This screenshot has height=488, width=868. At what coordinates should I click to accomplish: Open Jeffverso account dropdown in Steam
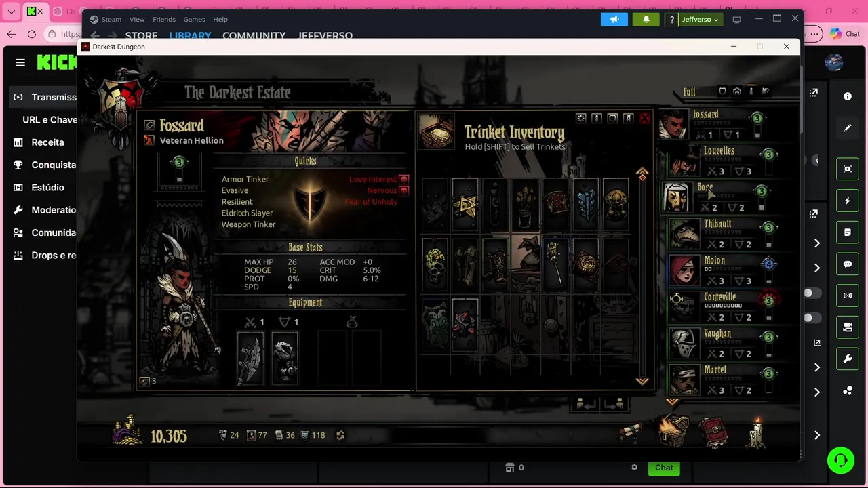point(699,20)
